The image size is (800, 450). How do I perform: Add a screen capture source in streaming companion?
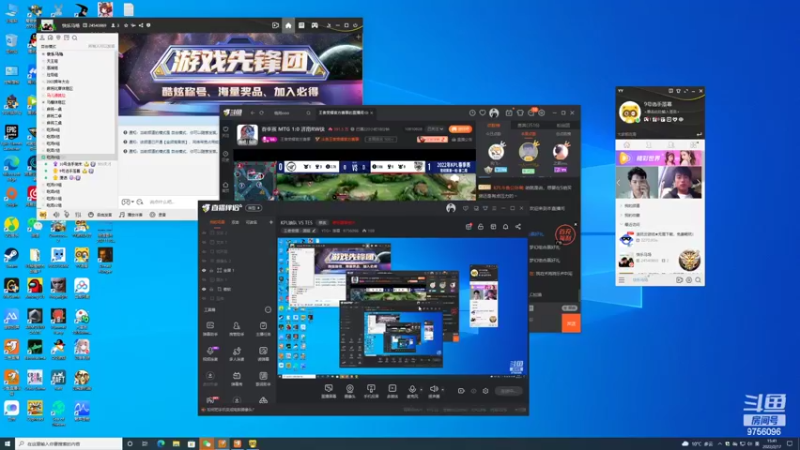329,391
